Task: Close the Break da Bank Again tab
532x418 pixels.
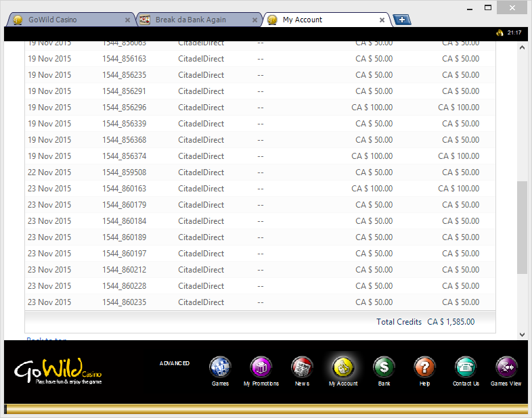Action: point(254,20)
